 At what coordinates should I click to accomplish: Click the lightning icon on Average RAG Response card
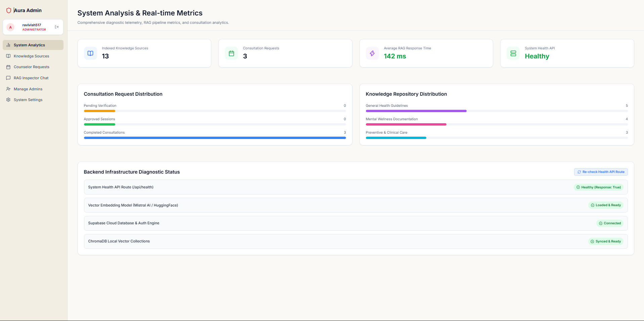click(x=372, y=53)
